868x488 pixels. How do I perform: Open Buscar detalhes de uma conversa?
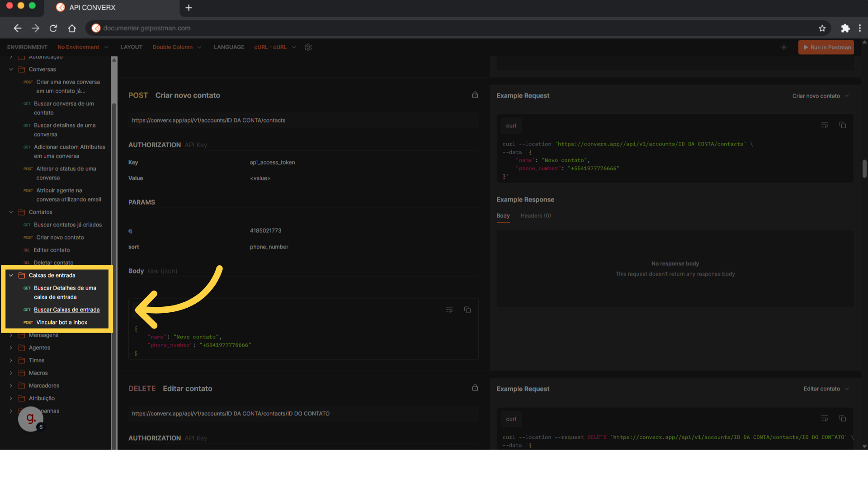coord(65,130)
